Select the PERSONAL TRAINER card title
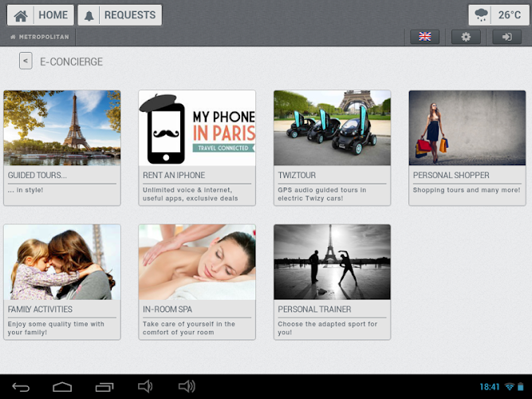 (x=314, y=310)
